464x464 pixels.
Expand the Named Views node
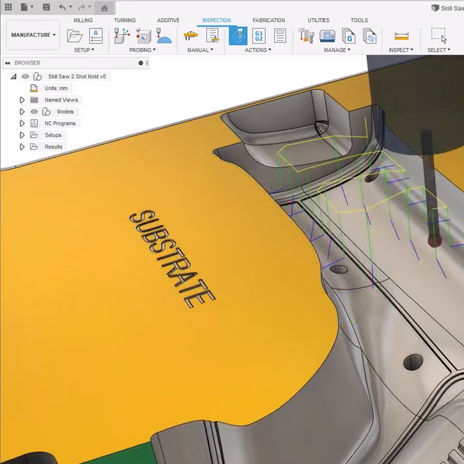[22, 100]
